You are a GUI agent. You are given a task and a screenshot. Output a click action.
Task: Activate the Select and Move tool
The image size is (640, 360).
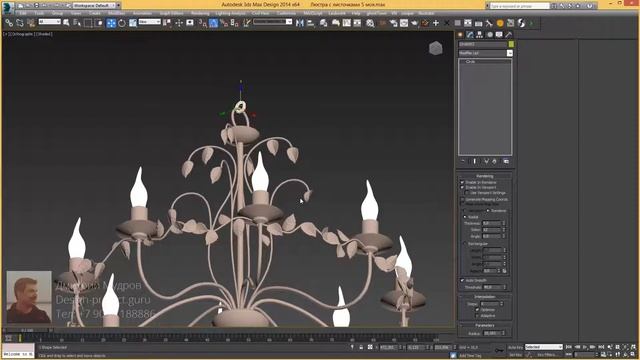pyautogui.click(x=111, y=23)
